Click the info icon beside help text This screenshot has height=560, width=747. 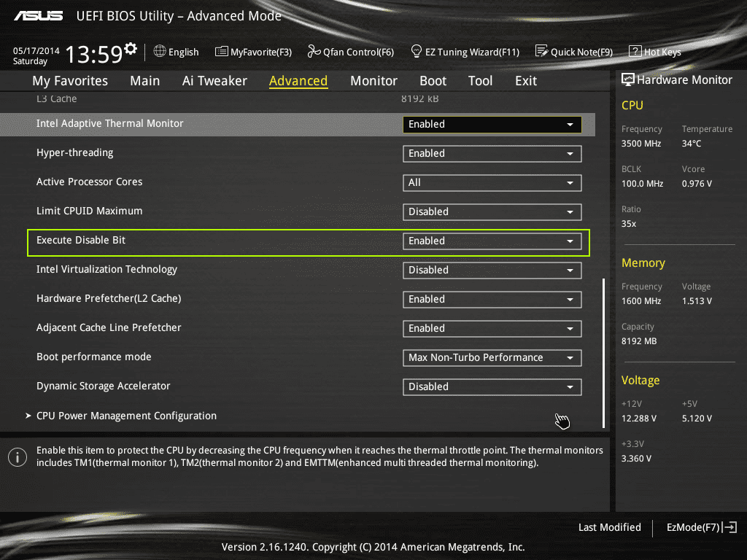tap(18, 458)
